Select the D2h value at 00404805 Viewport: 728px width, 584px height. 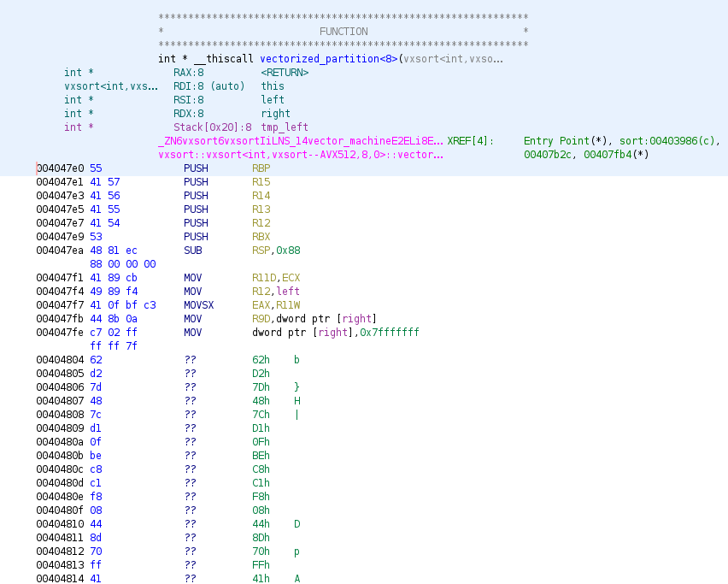click(x=261, y=374)
